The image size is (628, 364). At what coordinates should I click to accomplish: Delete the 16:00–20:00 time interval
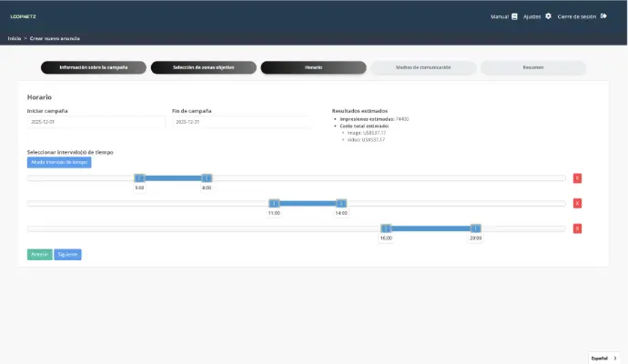[x=577, y=228]
